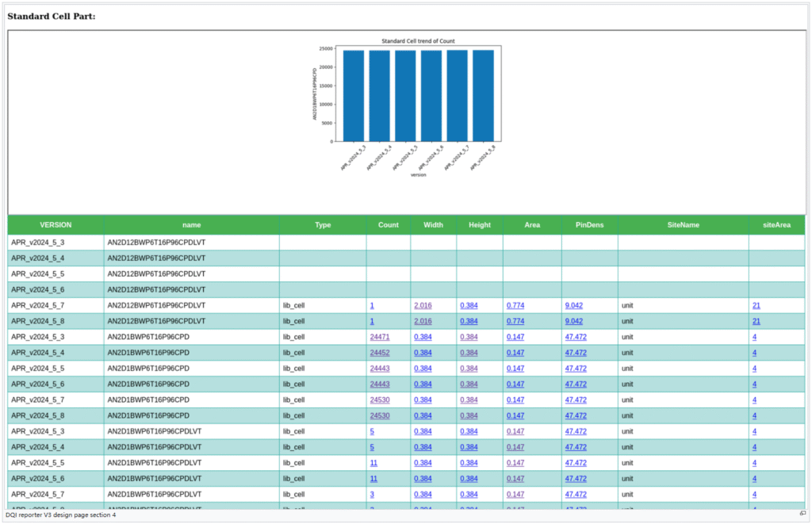Click the chart bar for APR_v2024_5_3
The height and width of the screenshot is (524, 812).
pyautogui.click(x=353, y=95)
